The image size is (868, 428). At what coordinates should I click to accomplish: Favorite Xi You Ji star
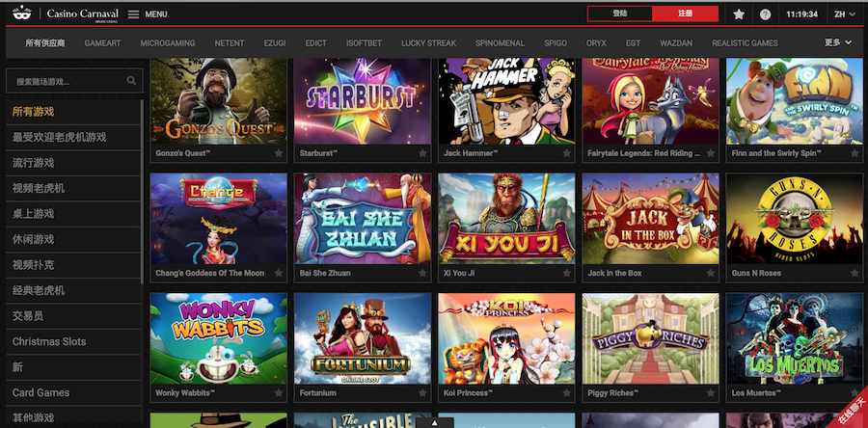click(x=566, y=273)
